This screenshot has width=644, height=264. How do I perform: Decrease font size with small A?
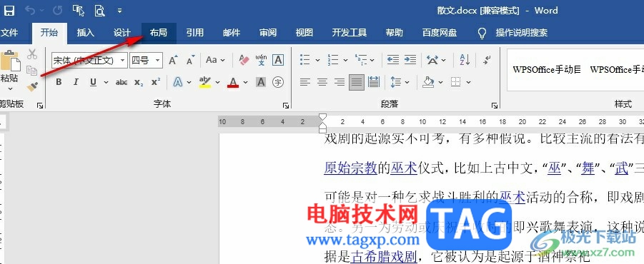(x=190, y=61)
